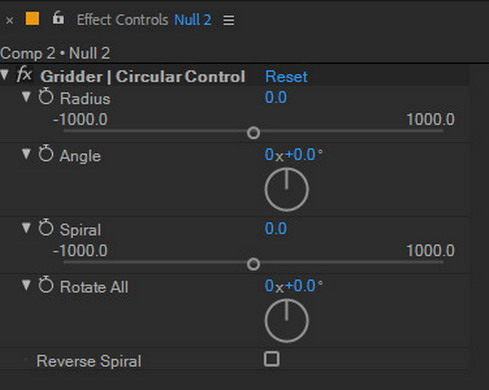Toggle the Radius stopwatch keyframe icon
This screenshot has height=390, width=489.
tap(46, 97)
